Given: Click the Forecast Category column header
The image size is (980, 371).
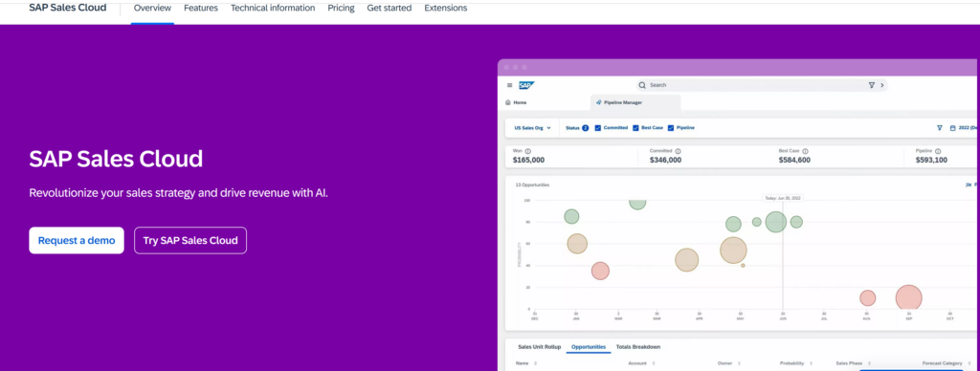Looking at the screenshot, I should point(943,363).
